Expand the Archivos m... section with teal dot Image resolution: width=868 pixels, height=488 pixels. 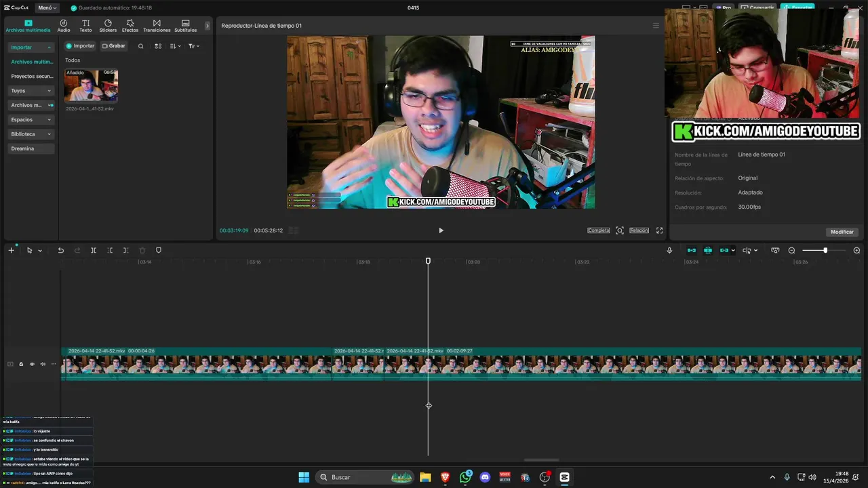(x=31, y=105)
